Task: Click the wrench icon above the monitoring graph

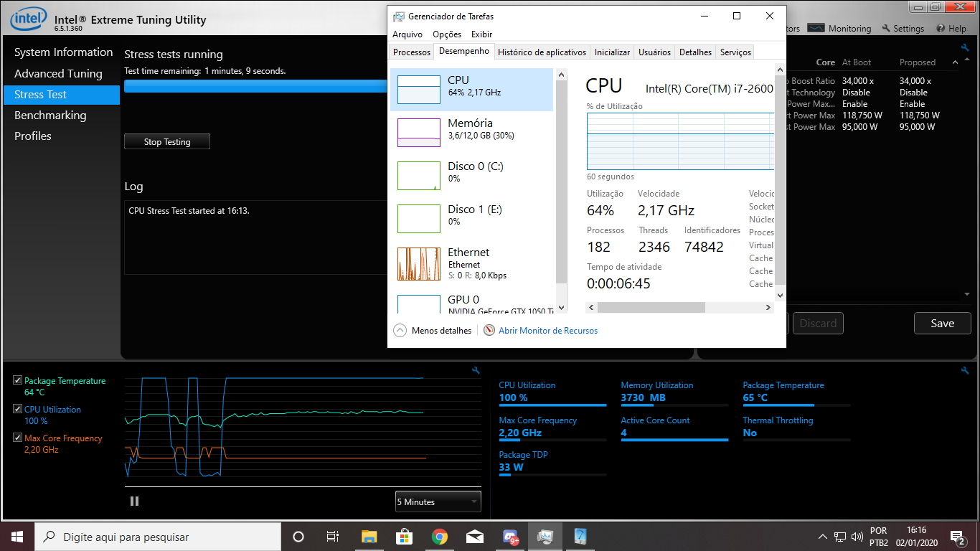Action: coord(476,370)
